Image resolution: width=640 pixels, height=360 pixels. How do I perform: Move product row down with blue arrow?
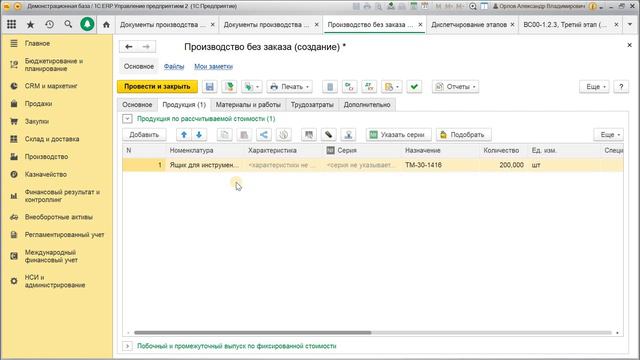tap(199, 135)
